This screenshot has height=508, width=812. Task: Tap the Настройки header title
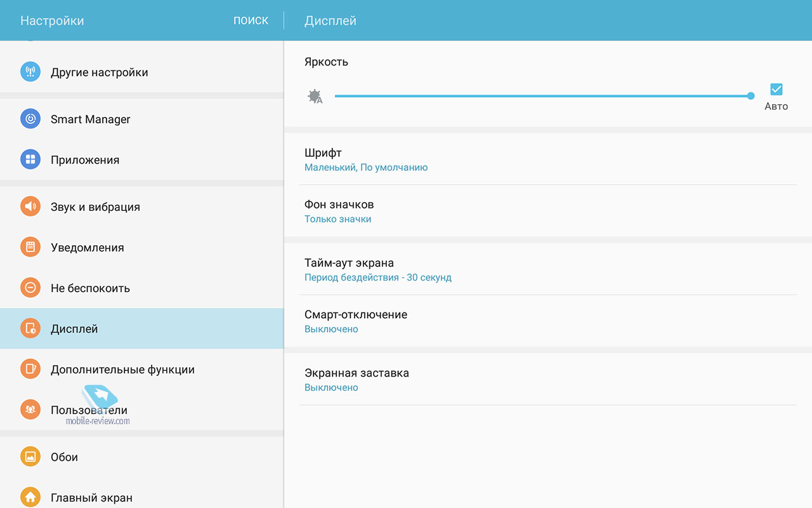tap(52, 21)
